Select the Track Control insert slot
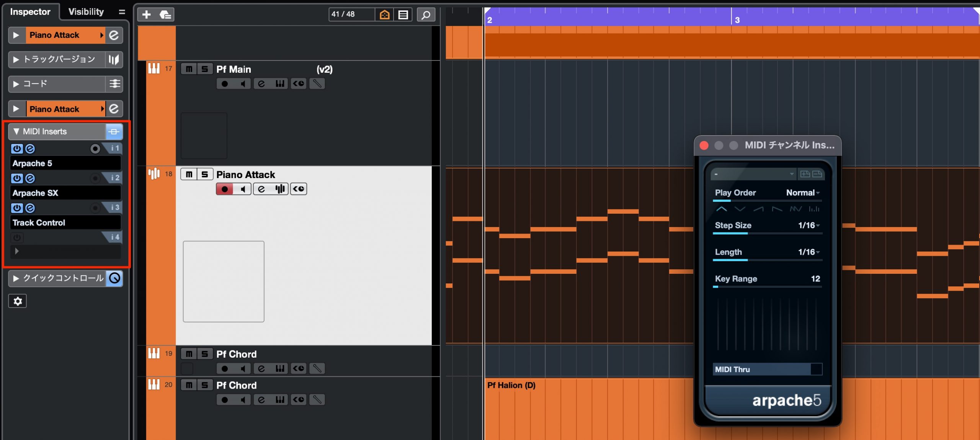The height and width of the screenshot is (440, 980). pyautogui.click(x=65, y=223)
